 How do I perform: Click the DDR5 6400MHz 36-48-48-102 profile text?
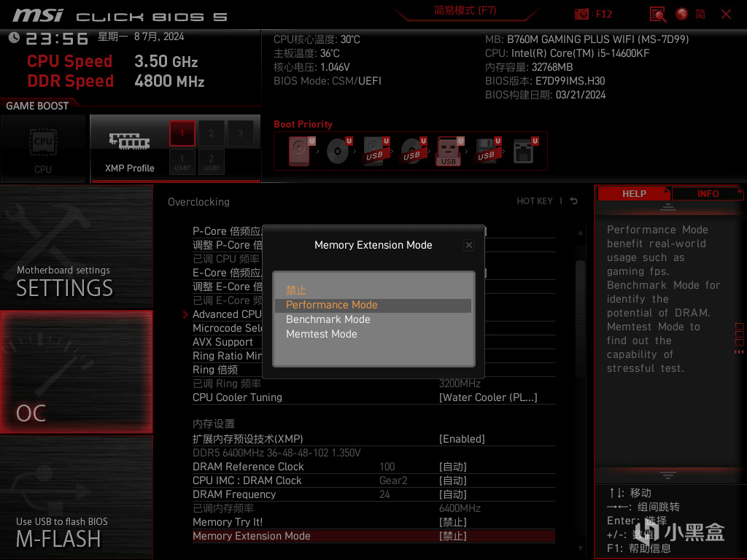pyautogui.click(x=276, y=453)
